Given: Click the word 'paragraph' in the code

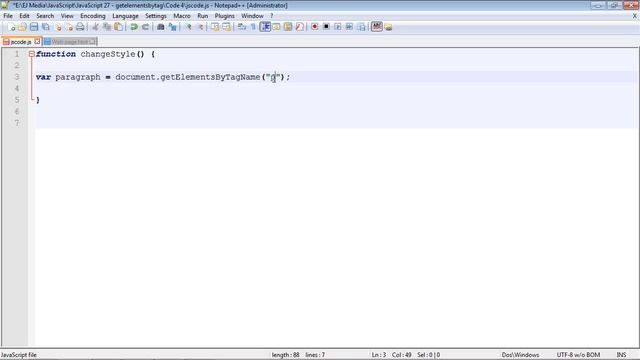Looking at the screenshot, I should [78, 77].
